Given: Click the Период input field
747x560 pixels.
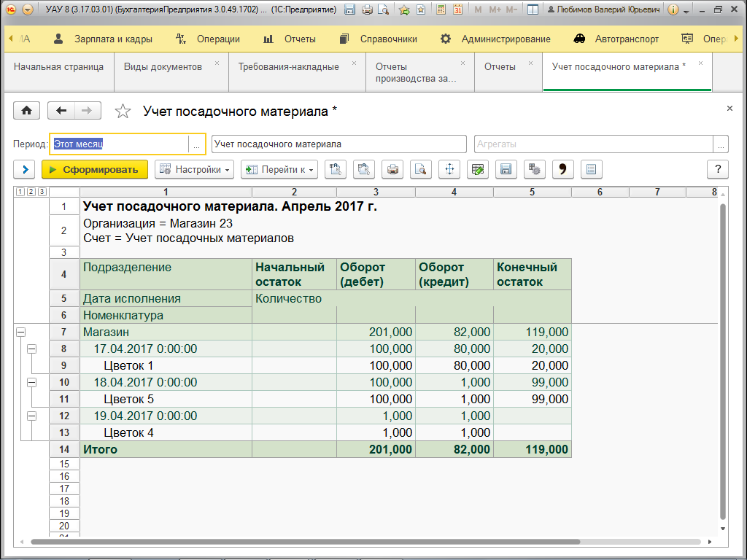Looking at the screenshot, I should click(x=119, y=144).
